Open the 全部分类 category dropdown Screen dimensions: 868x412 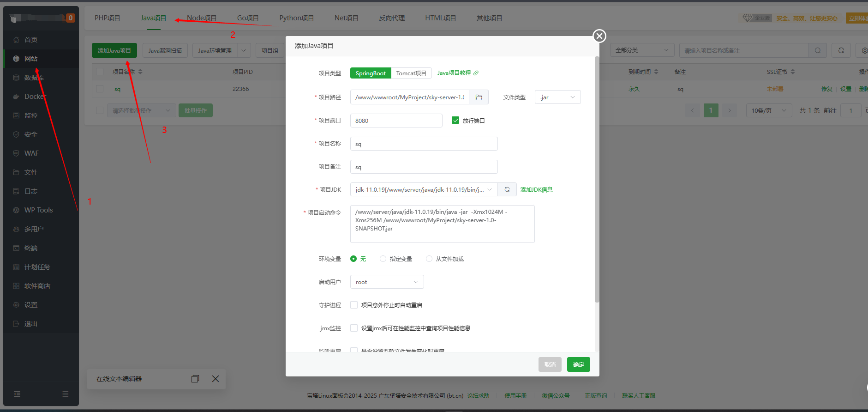pos(642,50)
